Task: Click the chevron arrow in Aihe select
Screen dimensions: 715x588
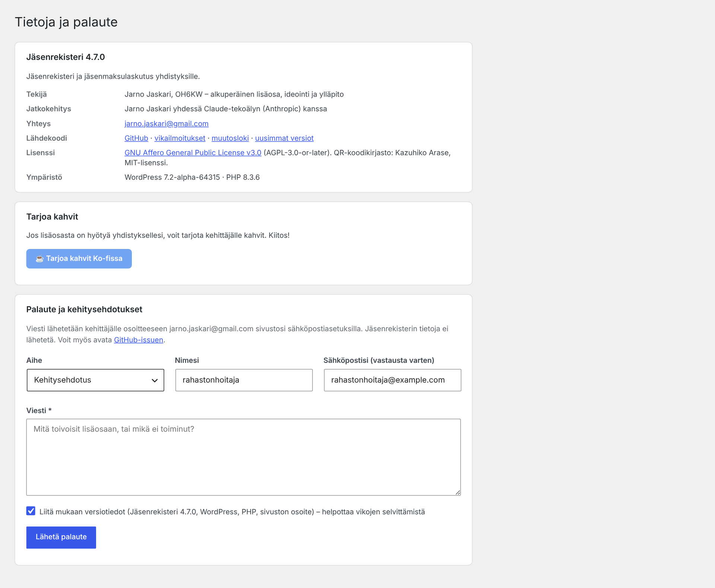Action: pos(155,380)
